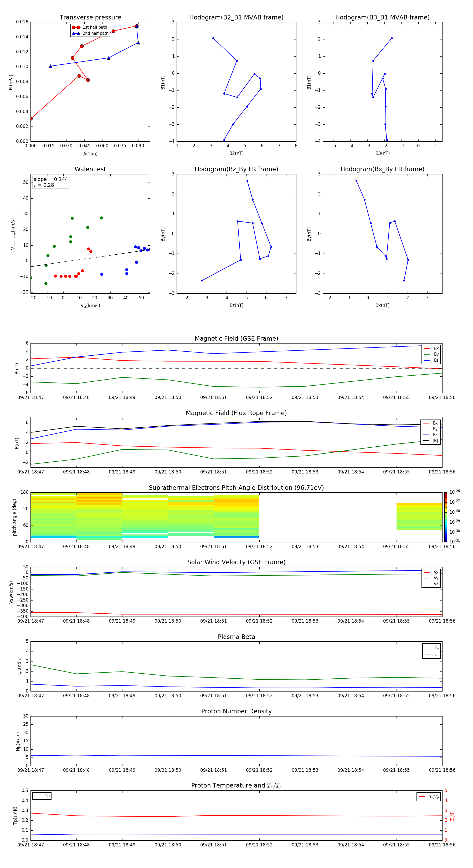Select the "Np(#/cc)" axis label
473x868 pixels.
[18, 741]
